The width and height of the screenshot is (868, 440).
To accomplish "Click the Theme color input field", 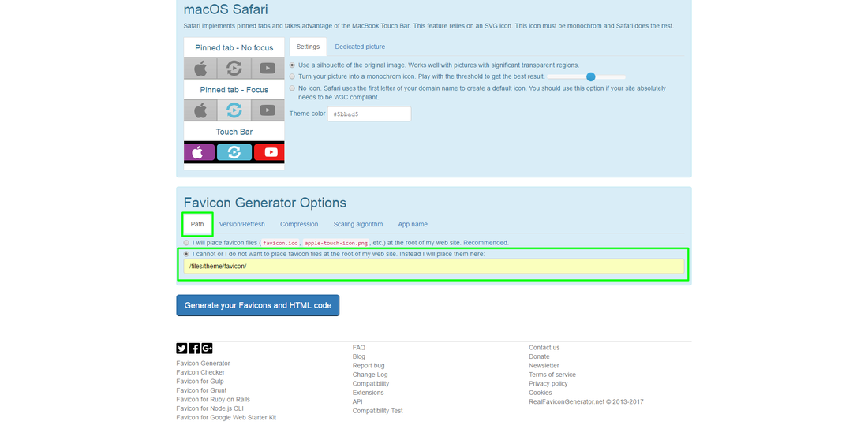I will (369, 114).
